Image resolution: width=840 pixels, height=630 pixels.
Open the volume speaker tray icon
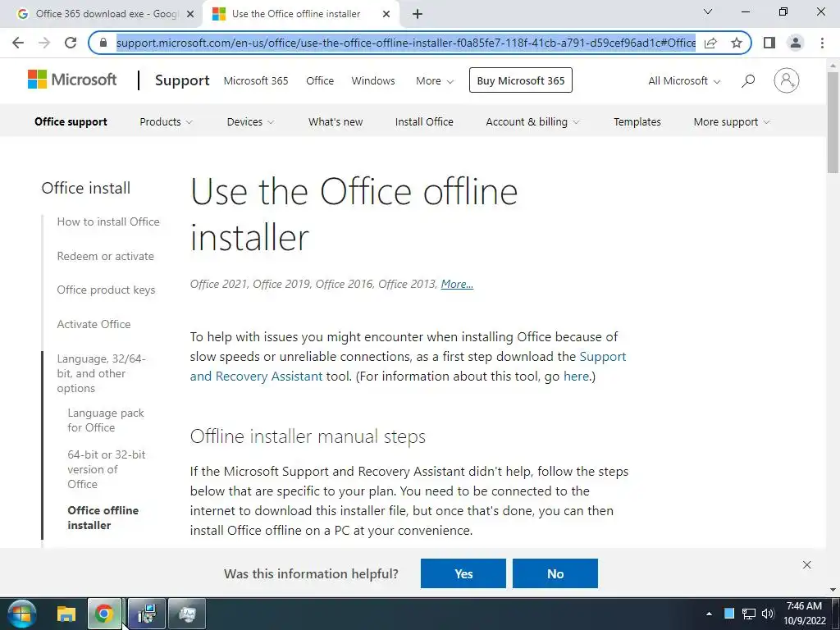(768, 614)
